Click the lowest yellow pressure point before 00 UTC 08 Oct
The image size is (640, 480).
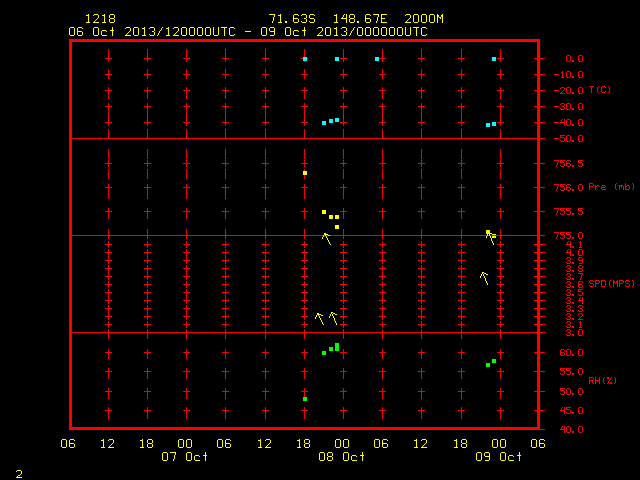pos(337,227)
